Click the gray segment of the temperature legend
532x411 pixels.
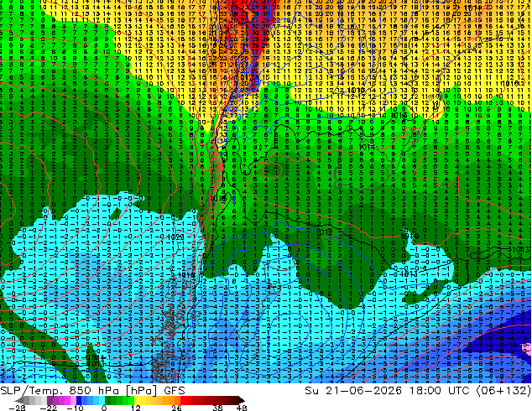[x=32, y=400]
